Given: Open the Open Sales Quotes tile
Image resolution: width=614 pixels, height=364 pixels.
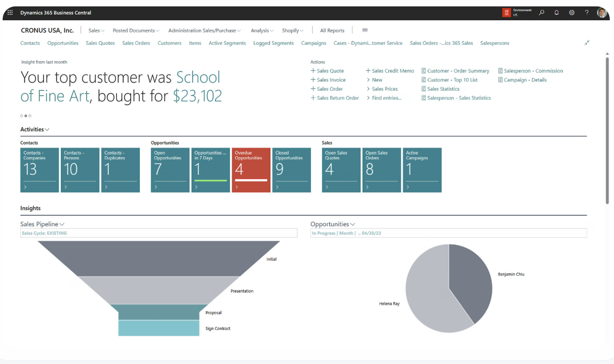Looking at the screenshot, I should pyautogui.click(x=341, y=170).
